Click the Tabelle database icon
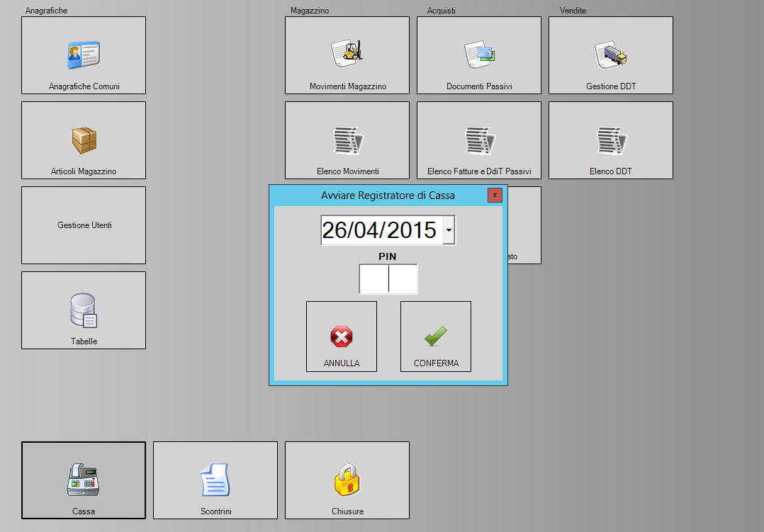Image resolution: width=764 pixels, height=532 pixels. (84, 310)
